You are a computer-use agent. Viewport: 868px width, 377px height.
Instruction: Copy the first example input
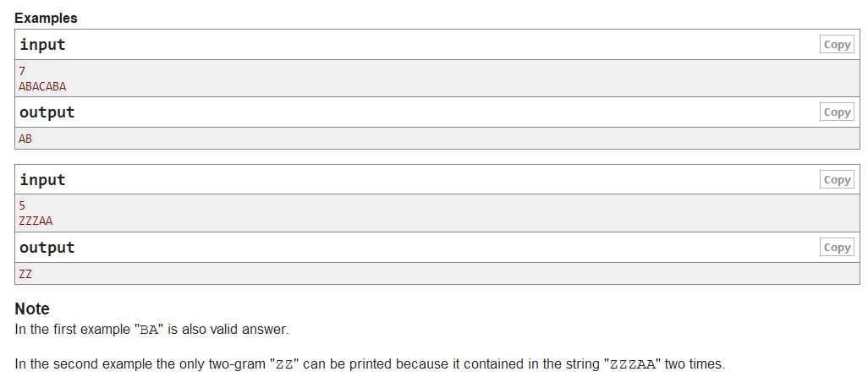pos(837,45)
